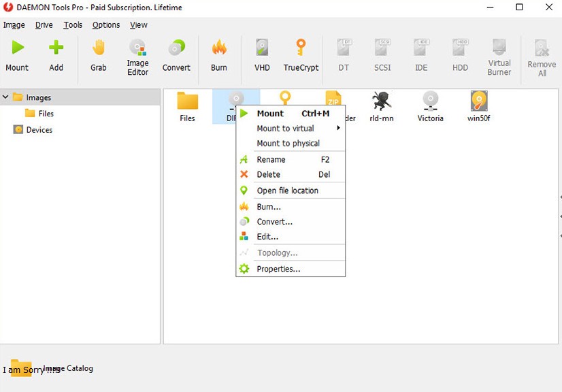Screen dimensions: 562x392
Task: Select Devices in the tree
Action: click(x=39, y=130)
